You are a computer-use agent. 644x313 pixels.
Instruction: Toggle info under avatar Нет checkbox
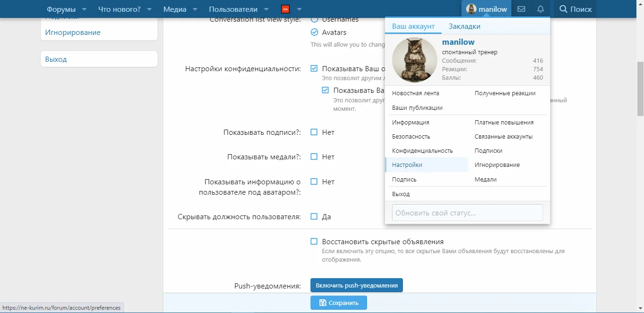click(x=314, y=181)
